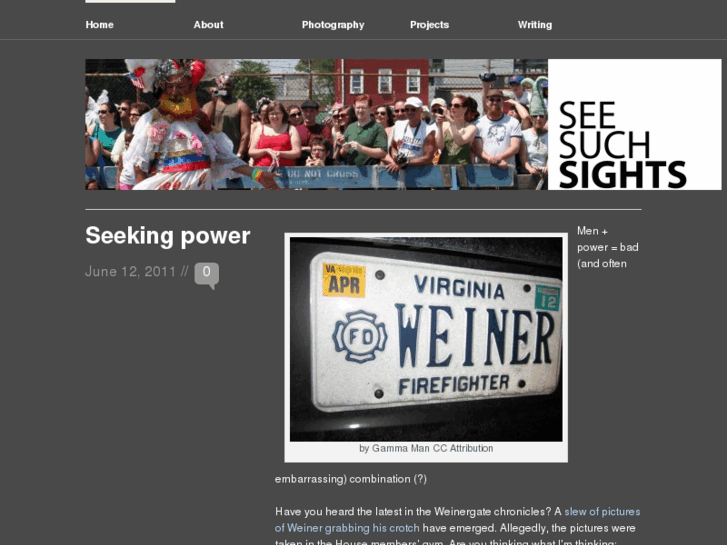
Task: Click the June 12, 2011 post date
Action: 131,271
